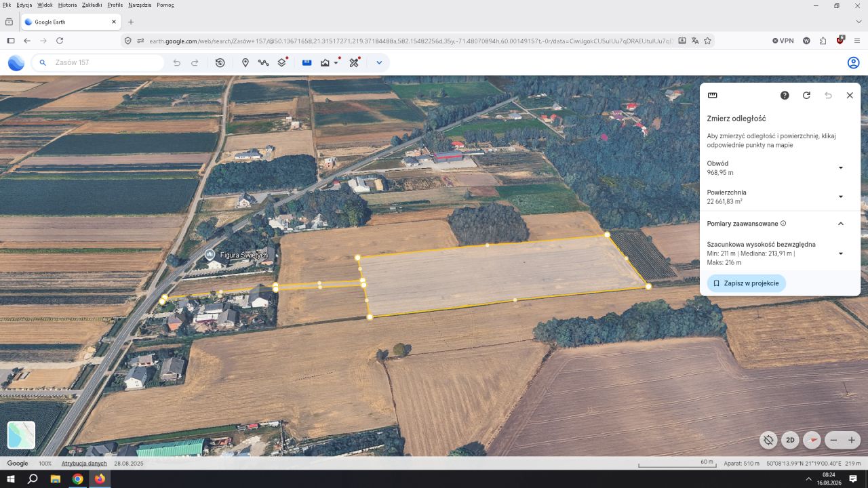Open Windows notification center

[x=853, y=479]
